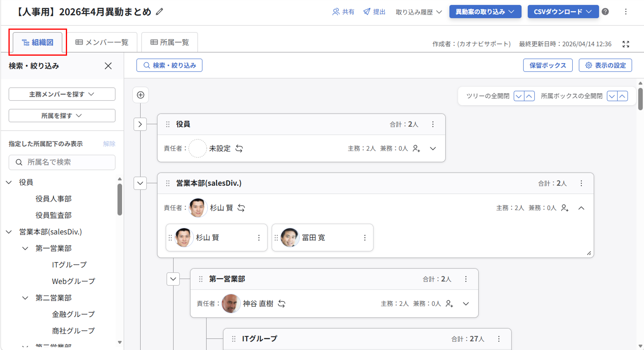Focus the 所属名で検索 search field

(62, 162)
